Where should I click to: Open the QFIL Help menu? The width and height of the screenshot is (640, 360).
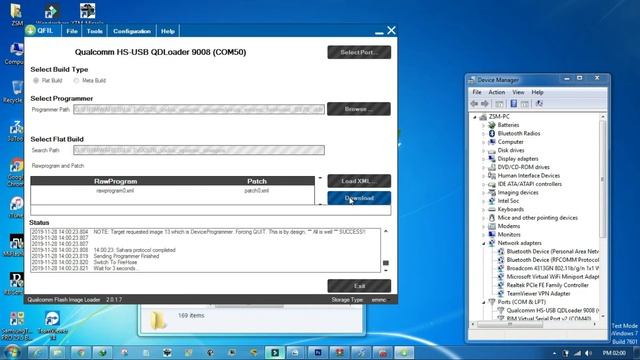pyautogui.click(x=168, y=31)
